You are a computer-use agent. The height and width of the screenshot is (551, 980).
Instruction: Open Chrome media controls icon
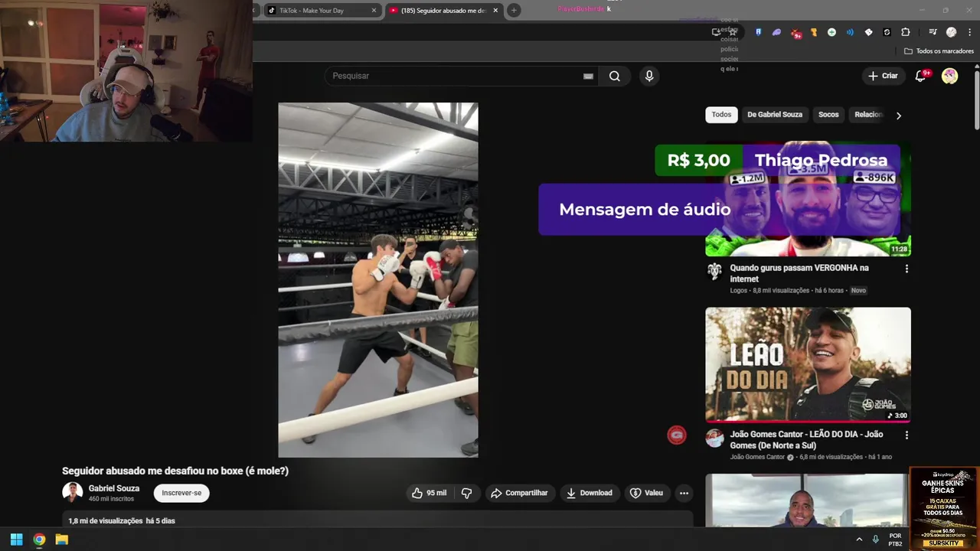(x=933, y=32)
